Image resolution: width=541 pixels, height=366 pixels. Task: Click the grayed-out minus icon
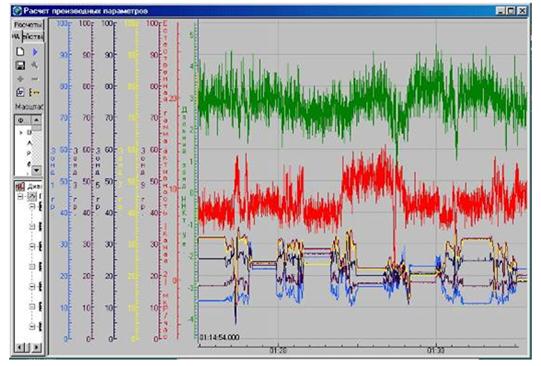point(35,79)
